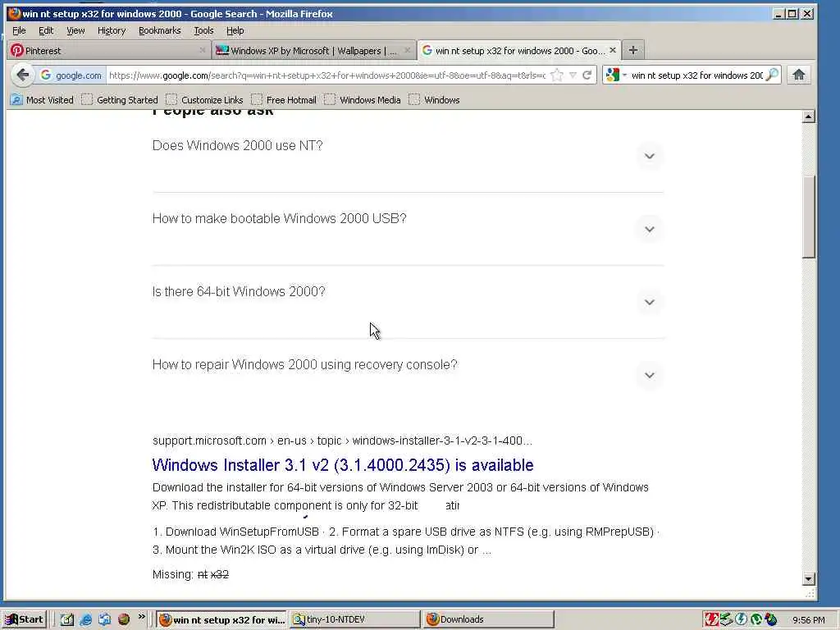Close the Google Search tab
The image size is (840, 630).
pyautogui.click(x=612, y=50)
